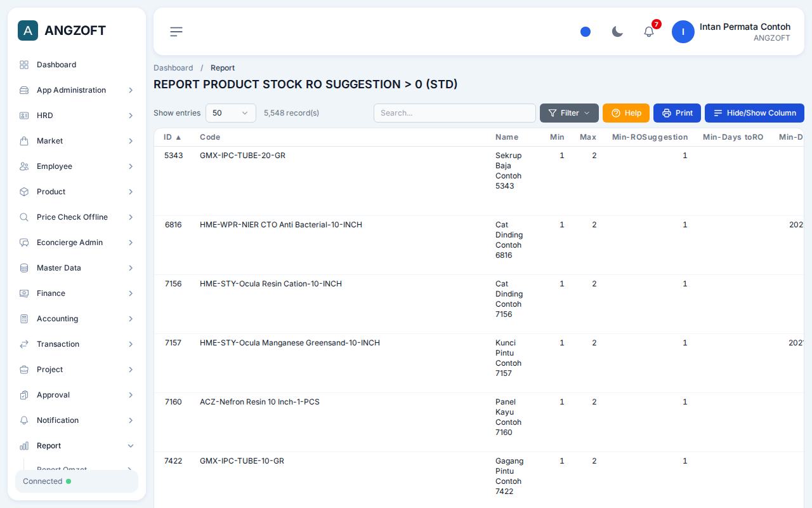Click the Employee people icon

pyautogui.click(x=24, y=166)
